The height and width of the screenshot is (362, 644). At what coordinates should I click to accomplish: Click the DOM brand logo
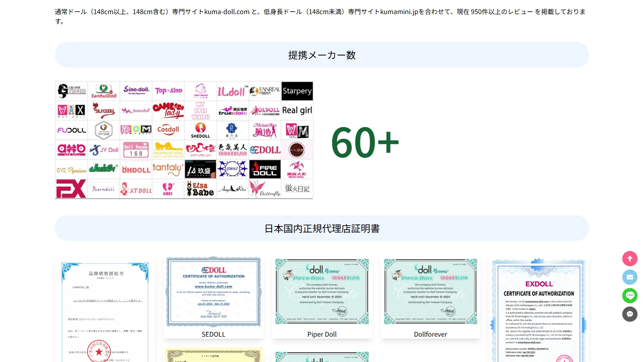coord(136,130)
